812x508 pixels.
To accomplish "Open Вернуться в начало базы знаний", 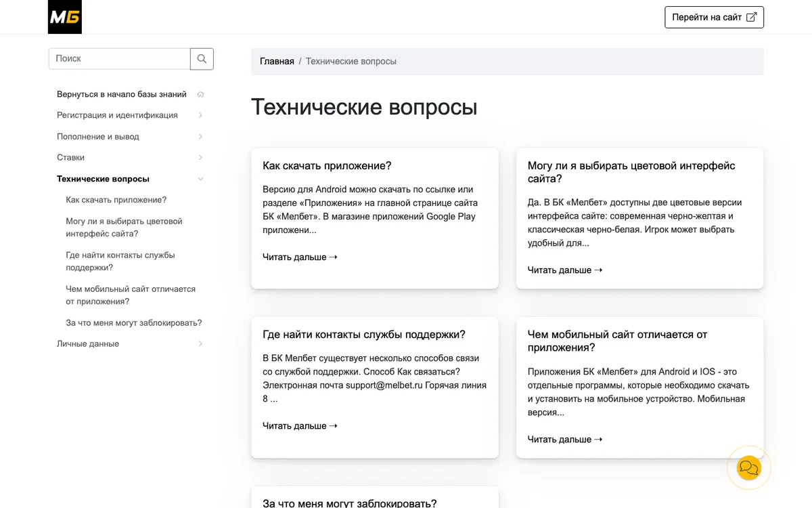I will (122, 94).
